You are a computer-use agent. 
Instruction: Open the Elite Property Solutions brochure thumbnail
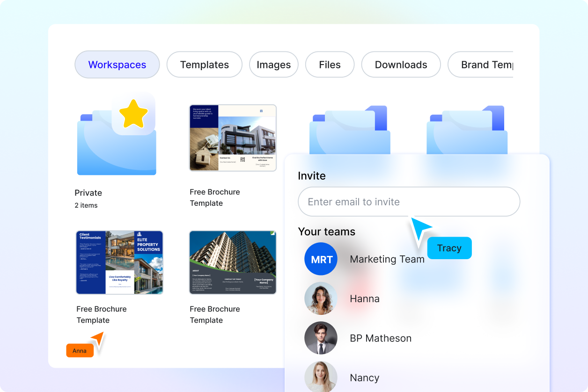click(119, 262)
